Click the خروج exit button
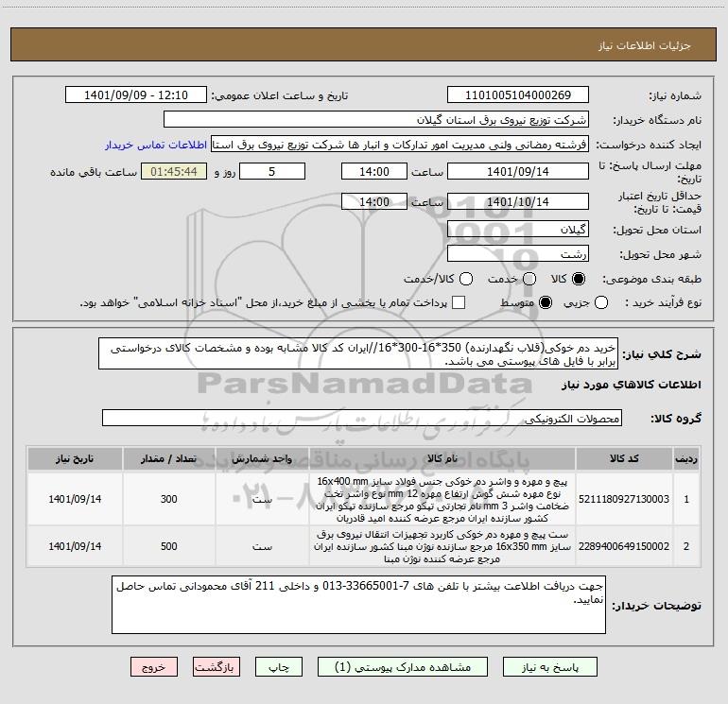 [154, 667]
